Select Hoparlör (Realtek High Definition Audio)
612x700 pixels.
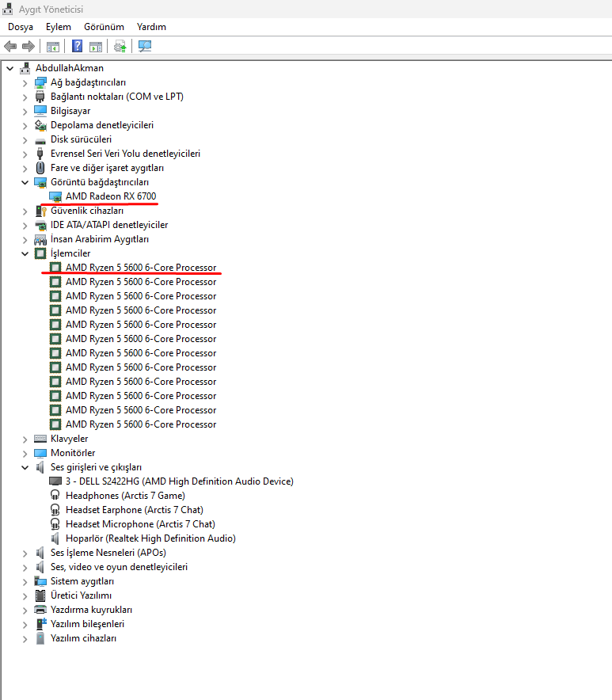click(x=150, y=538)
